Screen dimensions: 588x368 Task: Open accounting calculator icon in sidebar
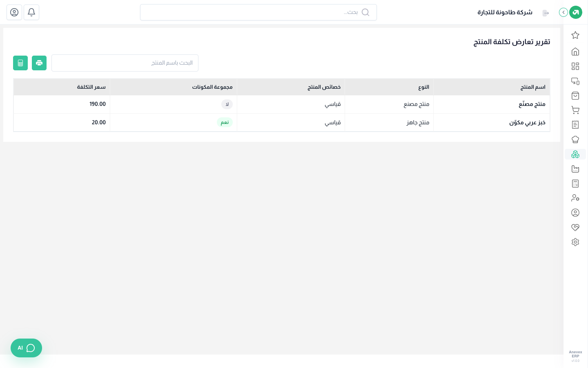575,184
